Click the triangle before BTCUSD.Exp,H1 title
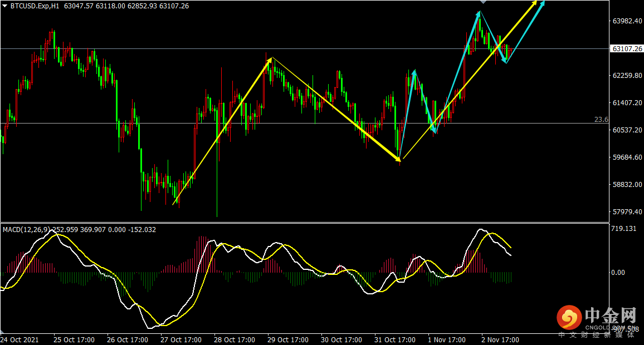 coord(5,6)
